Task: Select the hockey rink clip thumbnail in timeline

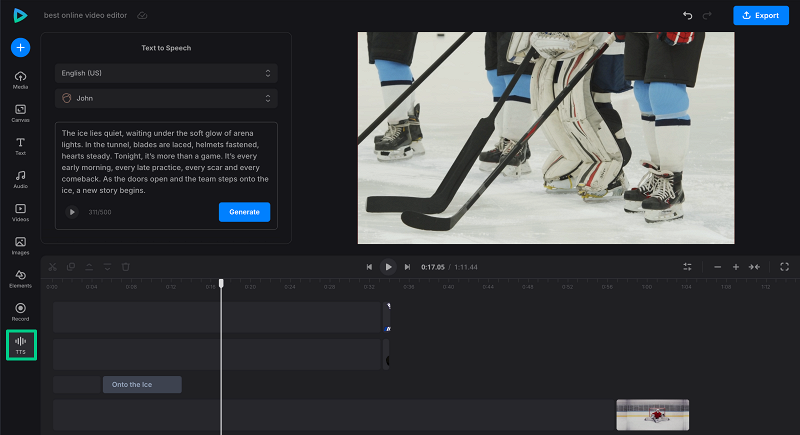Action: pyautogui.click(x=653, y=415)
